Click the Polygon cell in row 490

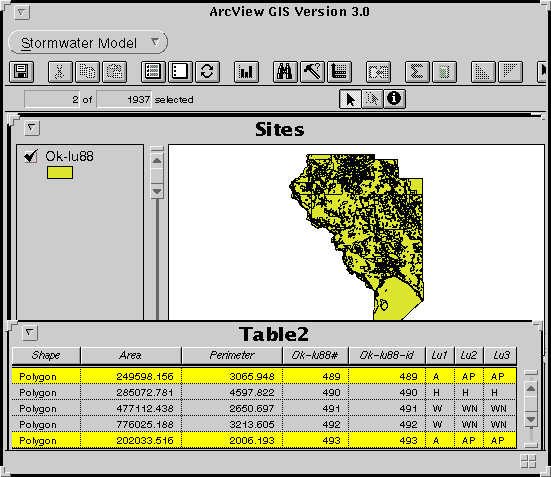46,392
